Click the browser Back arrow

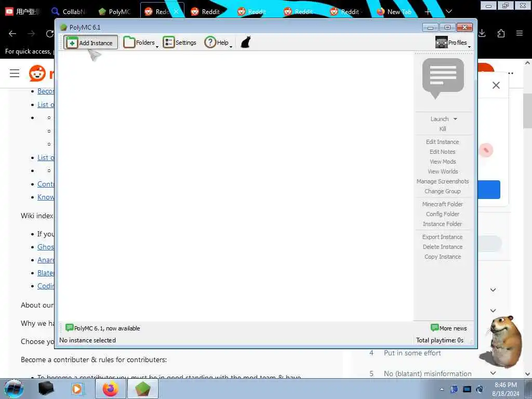12,33
